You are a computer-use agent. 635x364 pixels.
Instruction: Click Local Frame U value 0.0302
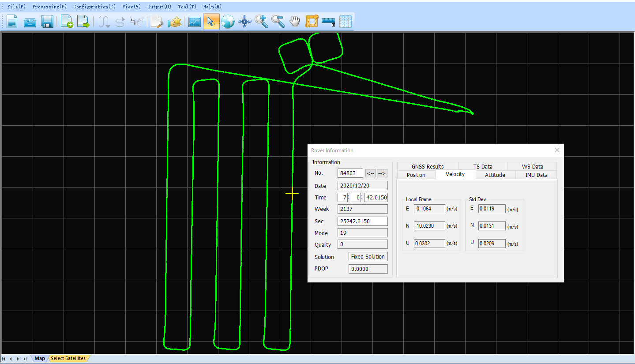coord(429,243)
